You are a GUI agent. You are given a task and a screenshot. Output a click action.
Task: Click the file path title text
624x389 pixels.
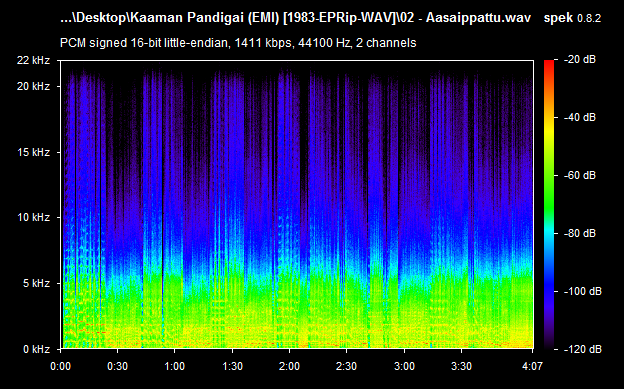tap(295, 18)
